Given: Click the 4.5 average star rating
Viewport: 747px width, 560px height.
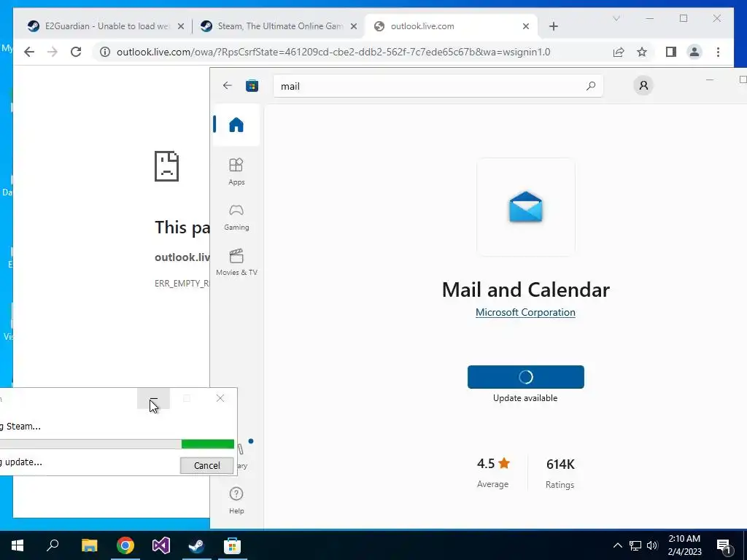Looking at the screenshot, I should coord(494,463).
